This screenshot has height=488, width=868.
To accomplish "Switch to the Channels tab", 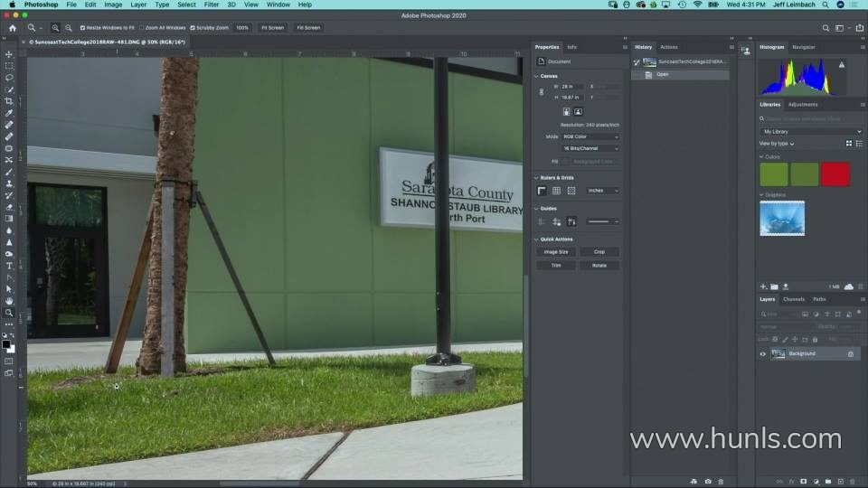I will click(793, 299).
